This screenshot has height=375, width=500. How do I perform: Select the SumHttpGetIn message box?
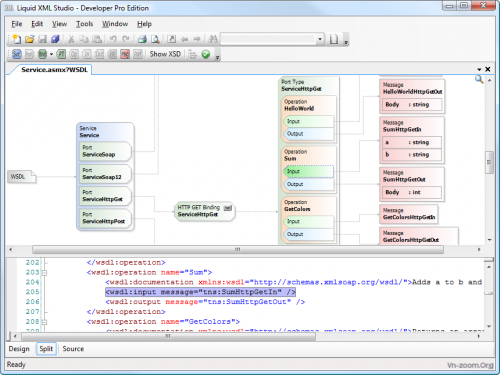(x=412, y=140)
